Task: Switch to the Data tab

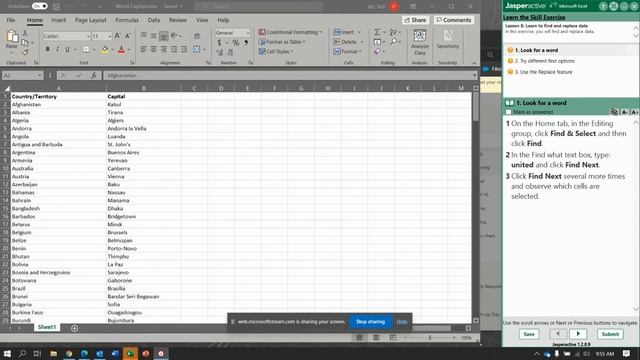Action: 153,20
